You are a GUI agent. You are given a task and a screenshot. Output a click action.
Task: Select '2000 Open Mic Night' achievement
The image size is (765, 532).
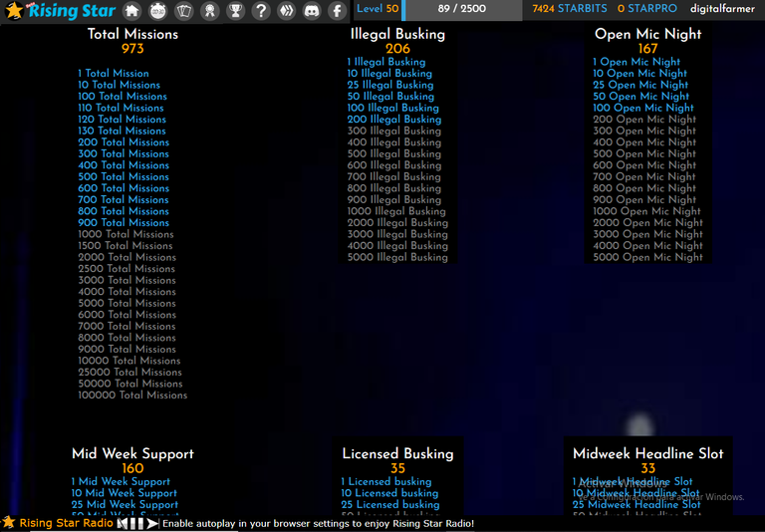647,222
